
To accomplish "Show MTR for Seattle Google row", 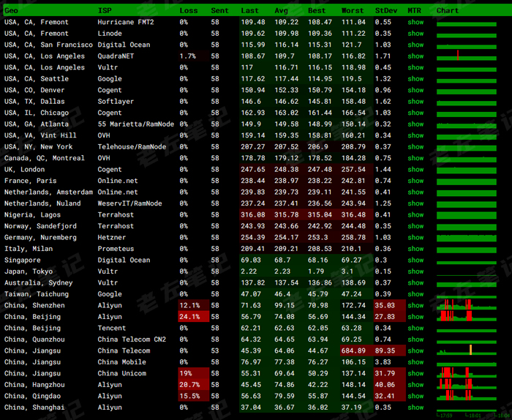I will (415, 79).
